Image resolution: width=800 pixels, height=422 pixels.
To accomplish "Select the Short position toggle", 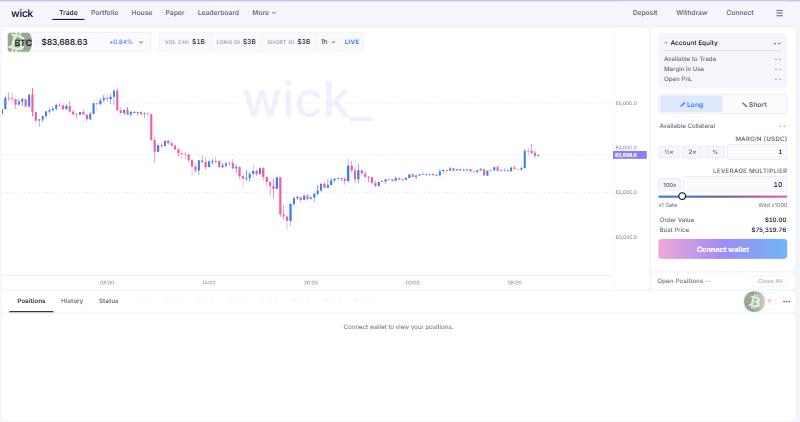I will coord(754,104).
